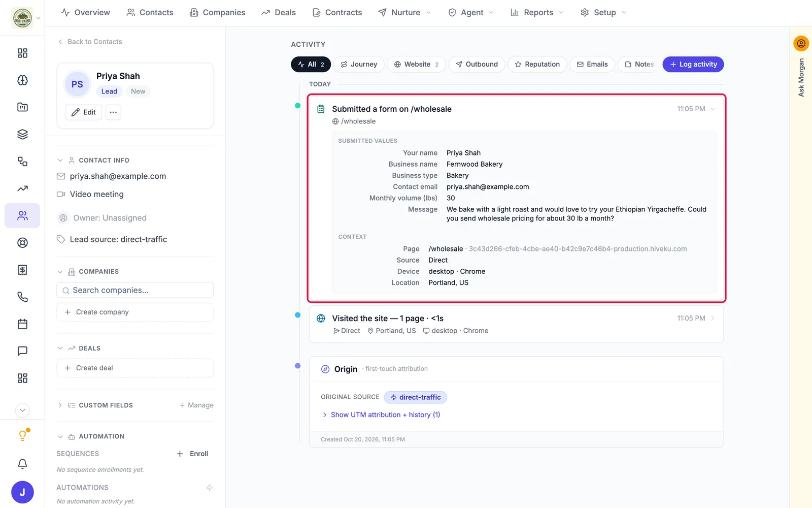Open the Nurture dropdown menu
The height and width of the screenshot is (508, 812).
pos(405,13)
